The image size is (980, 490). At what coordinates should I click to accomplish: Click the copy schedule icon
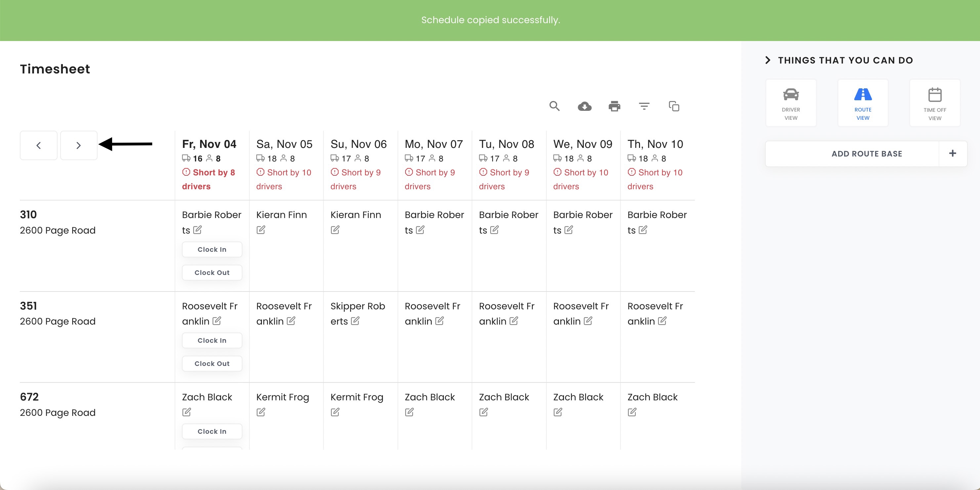674,106
